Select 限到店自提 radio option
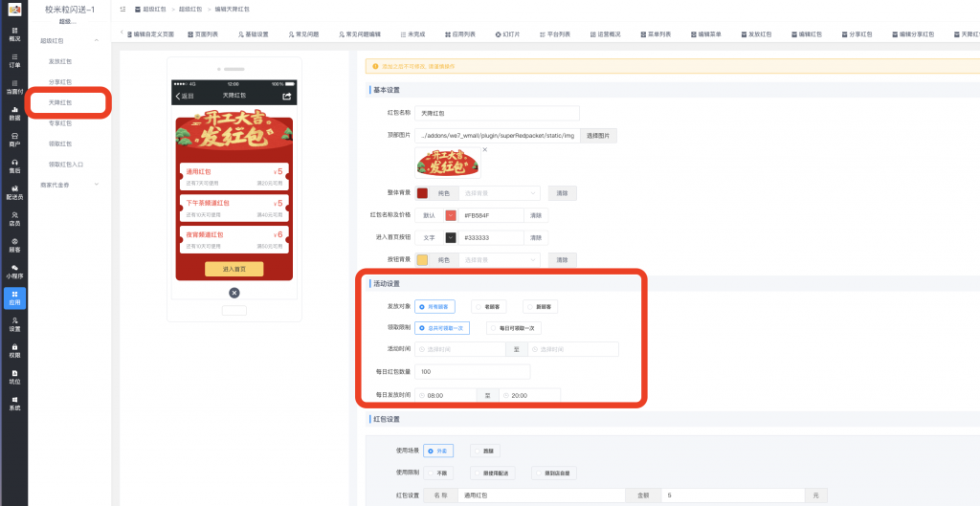The height and width of the screenshot is (506, 980). click(x=554, y=473)
